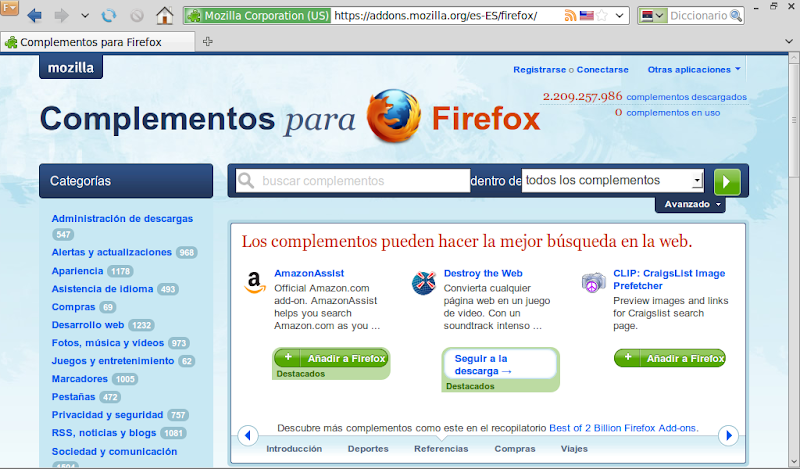Expand the Avanzado search options
The width and height of the screenshot is (800, 469).
[x=690, y=204]
